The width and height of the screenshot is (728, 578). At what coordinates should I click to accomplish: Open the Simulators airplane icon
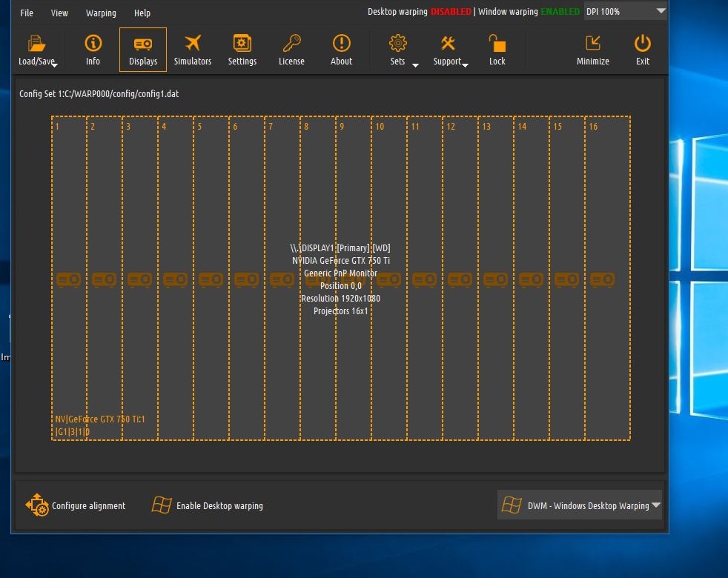[x=193, y=43]
